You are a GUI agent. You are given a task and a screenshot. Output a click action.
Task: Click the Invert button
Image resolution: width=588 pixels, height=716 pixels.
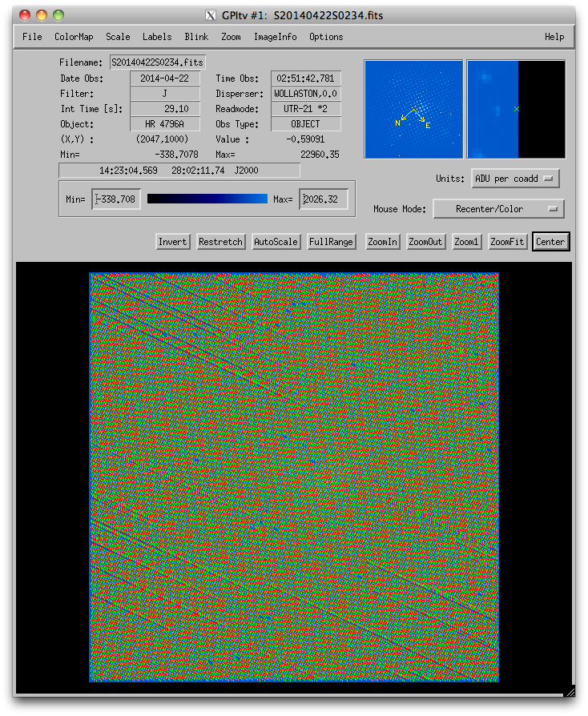(x=172, y=242)
